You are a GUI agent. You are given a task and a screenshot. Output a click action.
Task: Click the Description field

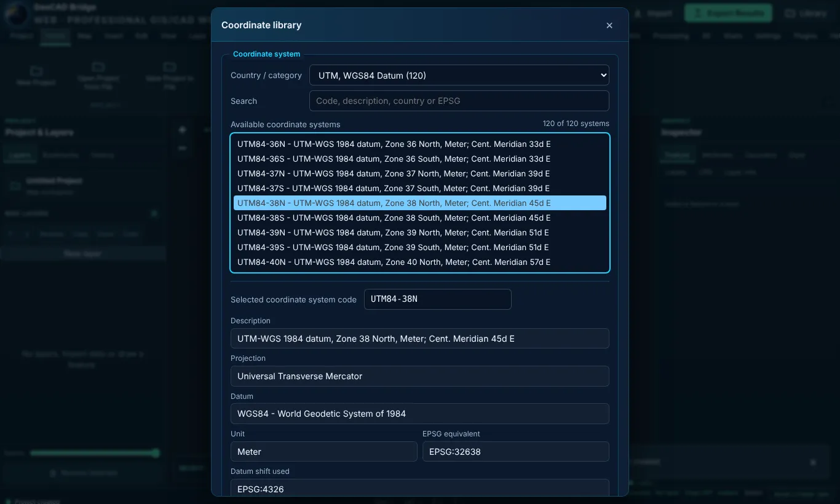point(420,339)
